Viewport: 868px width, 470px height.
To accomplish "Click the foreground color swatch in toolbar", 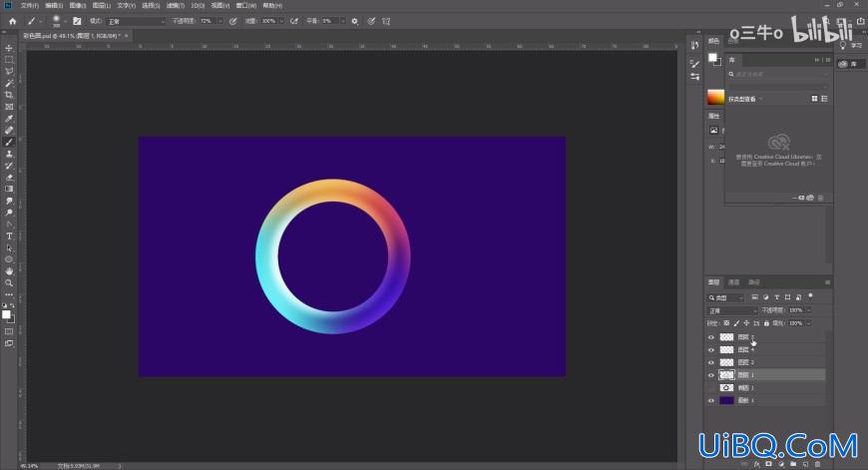I will click(6, 314).
